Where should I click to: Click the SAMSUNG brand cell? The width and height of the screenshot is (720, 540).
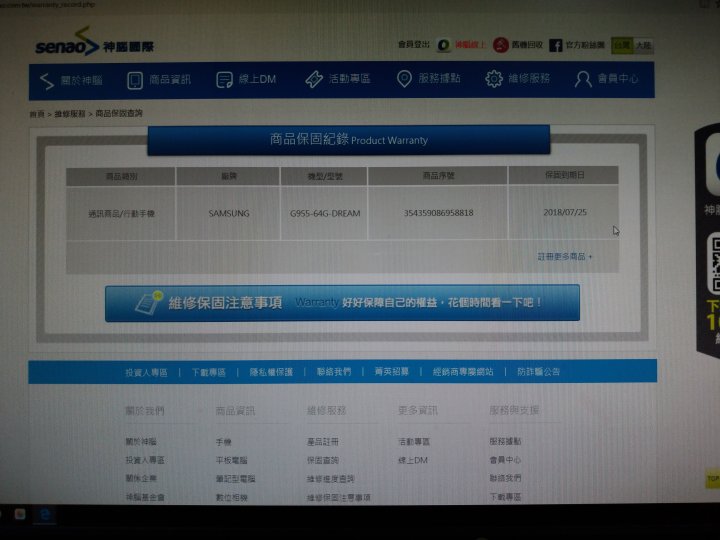[229, 213]
